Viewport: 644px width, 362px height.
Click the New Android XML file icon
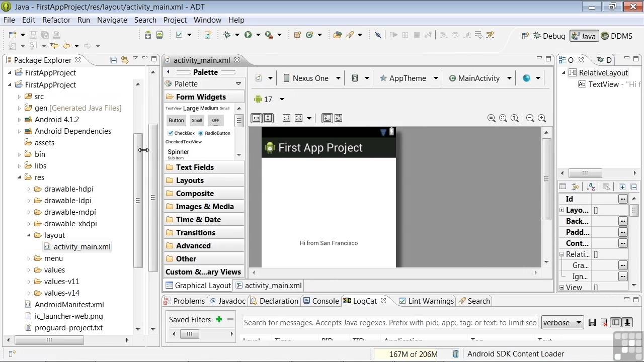(208, 35)
